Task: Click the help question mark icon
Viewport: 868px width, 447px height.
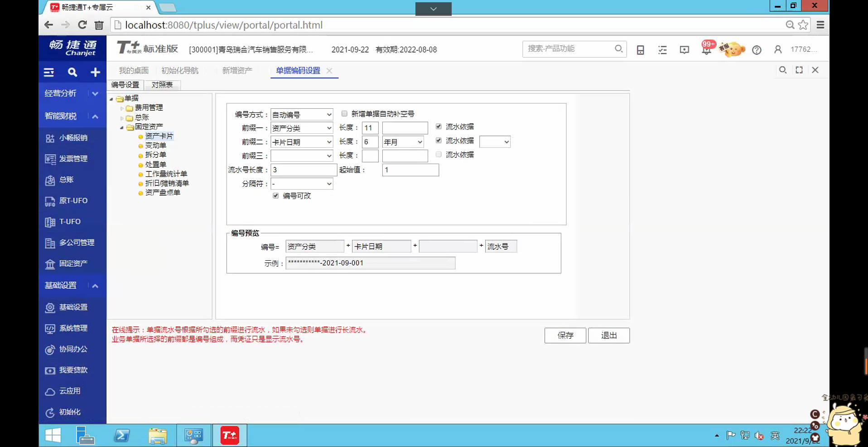Action: (x=757, y=50)
